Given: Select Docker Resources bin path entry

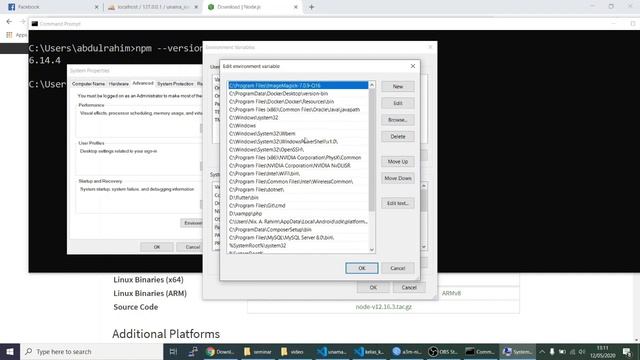Looking at the screenshot, I should [298, 102].
